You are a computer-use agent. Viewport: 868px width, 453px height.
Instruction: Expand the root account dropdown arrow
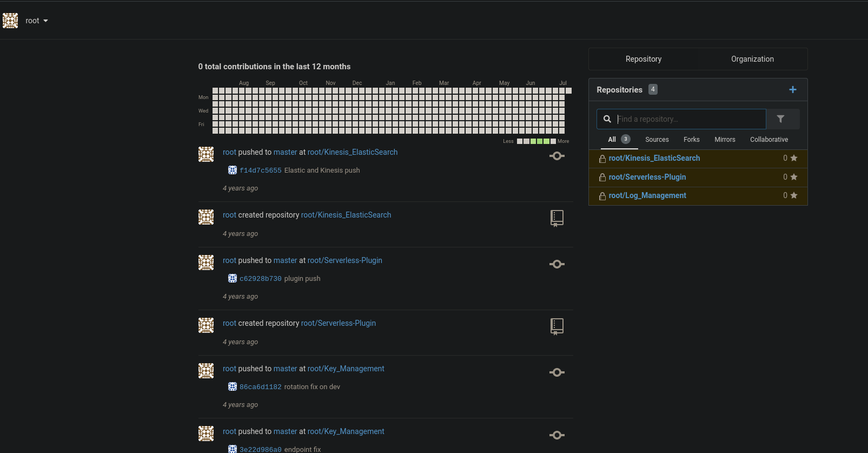coord(45,21)
